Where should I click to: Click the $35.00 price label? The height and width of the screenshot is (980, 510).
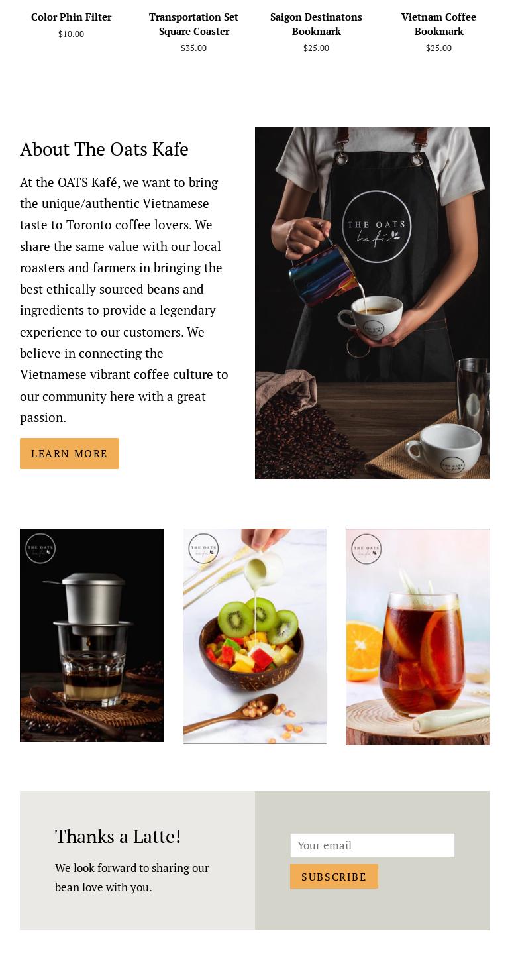tap(193, 48)
